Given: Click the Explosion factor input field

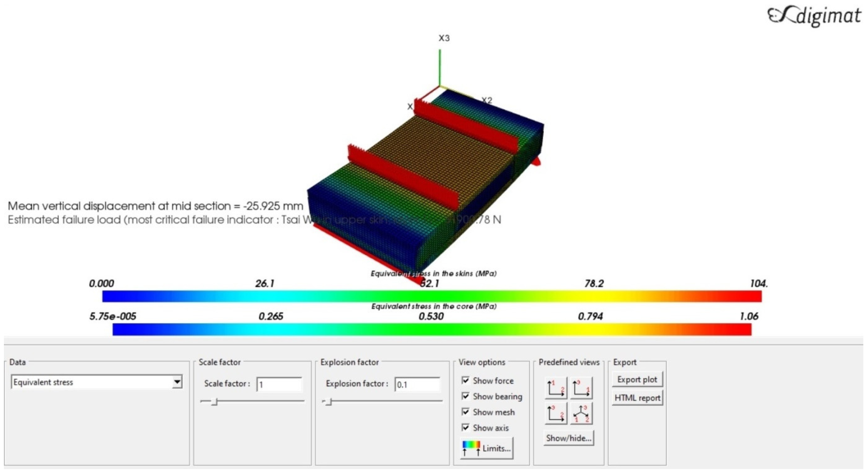Looking at the screenshot, I should click(x=417, y=384).
